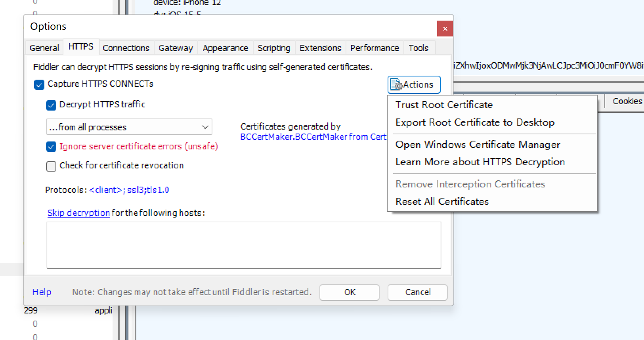Close the Options dialog with red X
Viewport: 644px width, 340px height.
445,29
